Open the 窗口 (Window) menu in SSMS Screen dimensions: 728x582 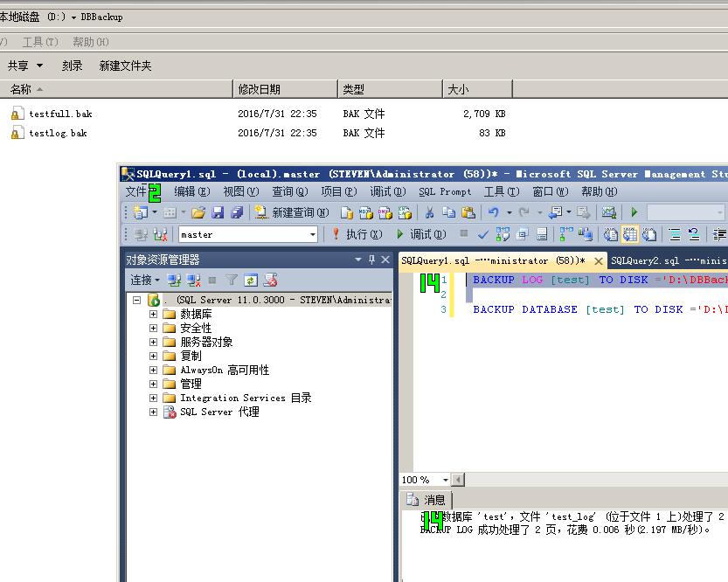[551, 191]
